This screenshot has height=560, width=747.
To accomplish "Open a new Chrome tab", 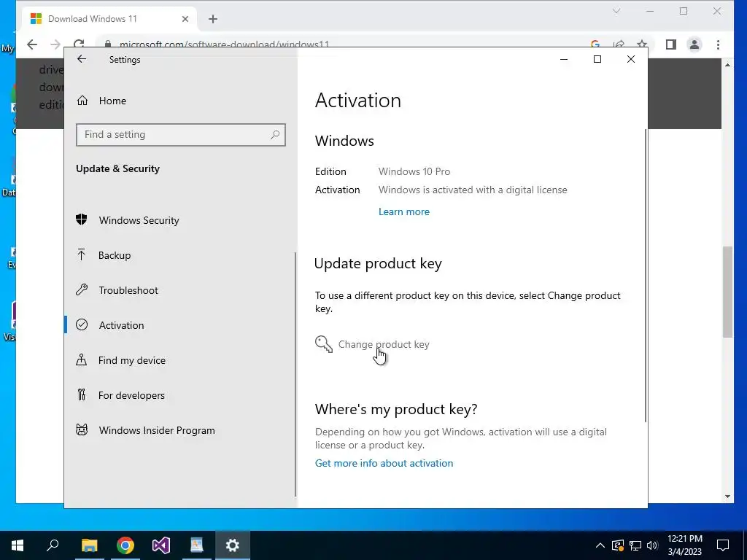I will [213, 19].
